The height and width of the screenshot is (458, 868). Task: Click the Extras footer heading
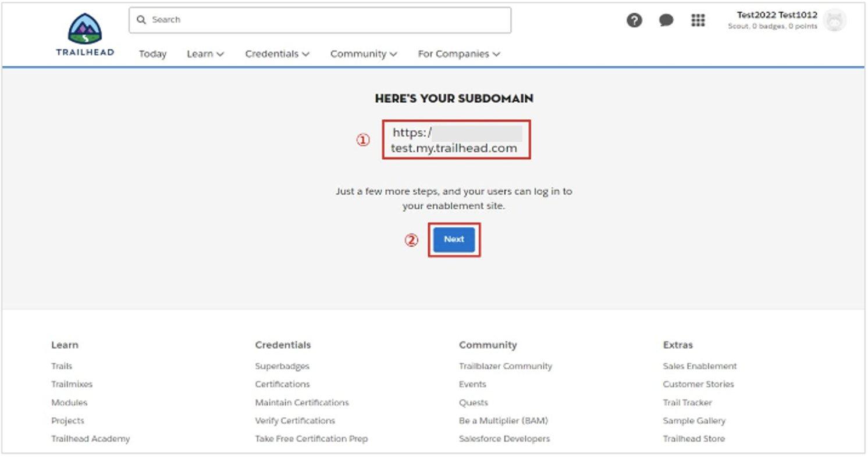click(678, 345)
